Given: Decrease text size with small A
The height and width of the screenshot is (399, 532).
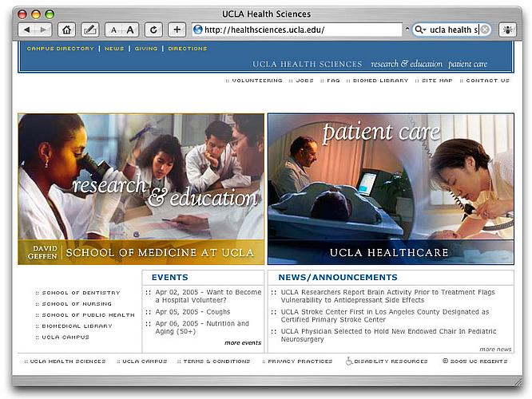Looking at the screenshot, I should 113,30.
